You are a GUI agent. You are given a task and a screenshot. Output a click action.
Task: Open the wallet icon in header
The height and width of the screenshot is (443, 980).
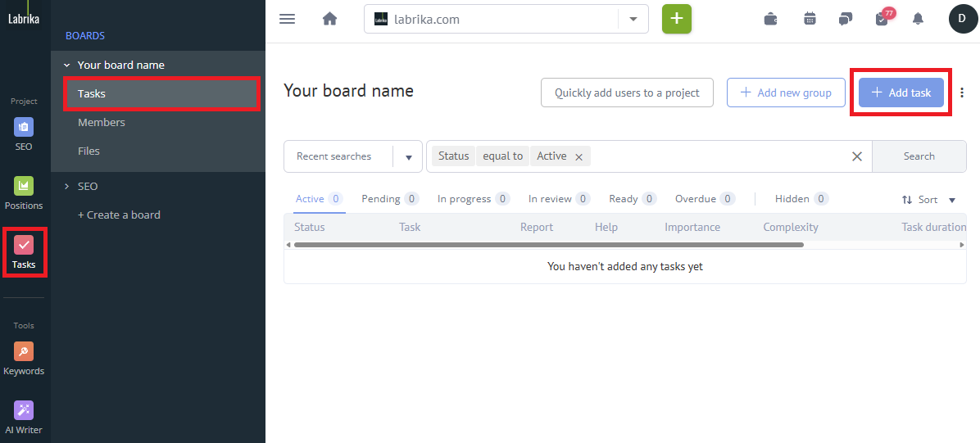(x=770, y=19)
